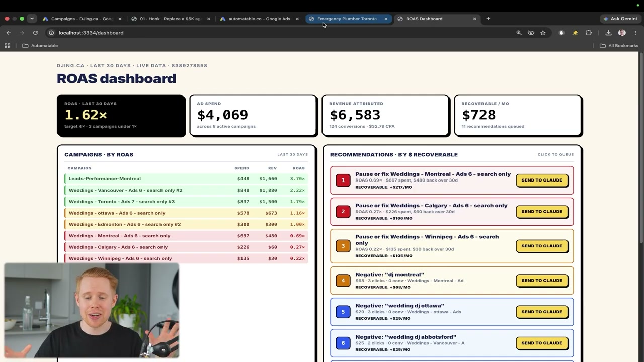Click the ROAS dashboard page heading
This screenshot has width=644, height=362.
pos(116,79)
